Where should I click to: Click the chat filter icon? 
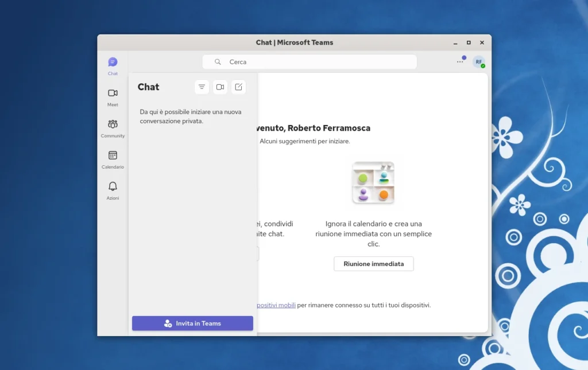click(202, 87)
